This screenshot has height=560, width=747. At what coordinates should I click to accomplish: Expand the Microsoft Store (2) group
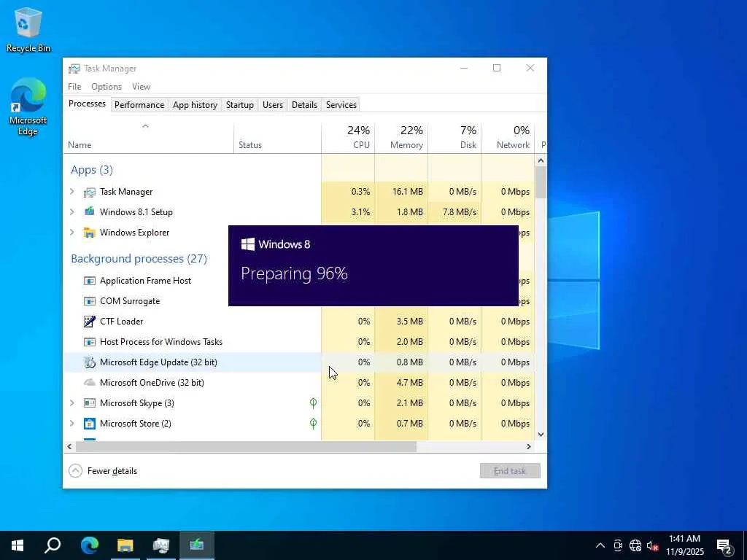click(72, 424)
